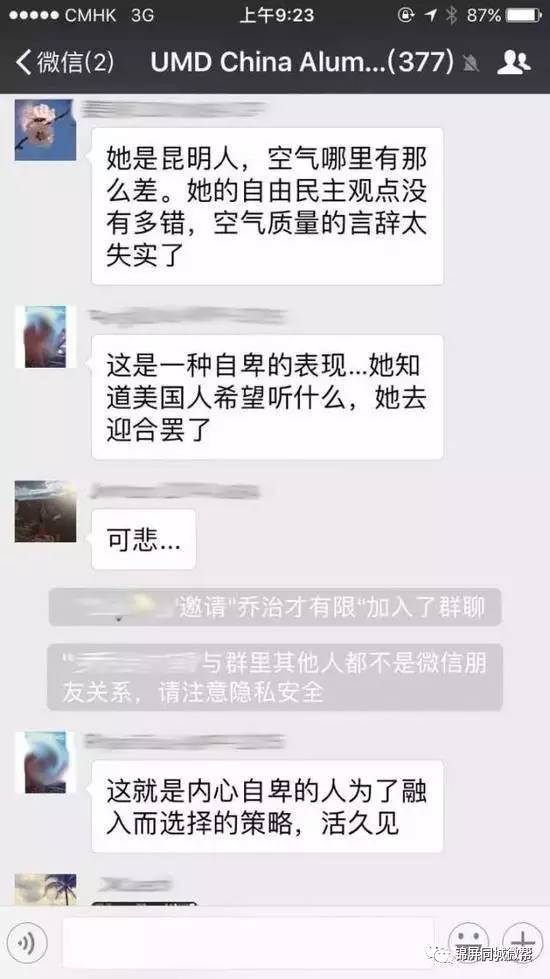Go back to the 微信 chat list
Image resolution: width=550 pixels, height=979 pixels.
pos(65,62)
